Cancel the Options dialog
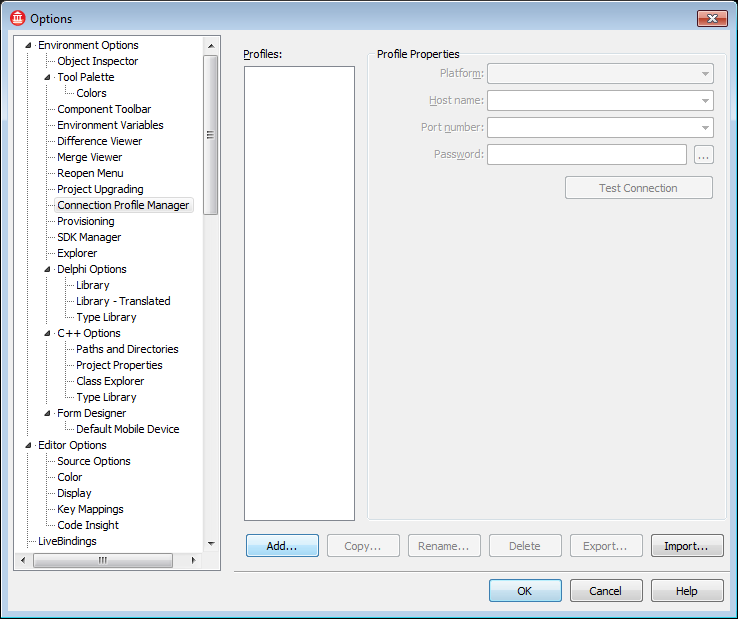Image resolution: width=738 pixels, height=619 pixels. coord(606,591)
